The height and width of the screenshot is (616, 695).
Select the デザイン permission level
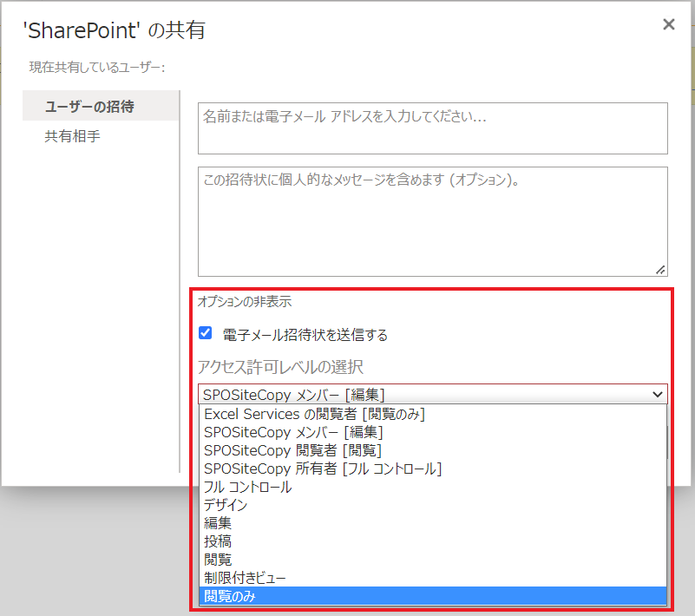tap(433, 505)
